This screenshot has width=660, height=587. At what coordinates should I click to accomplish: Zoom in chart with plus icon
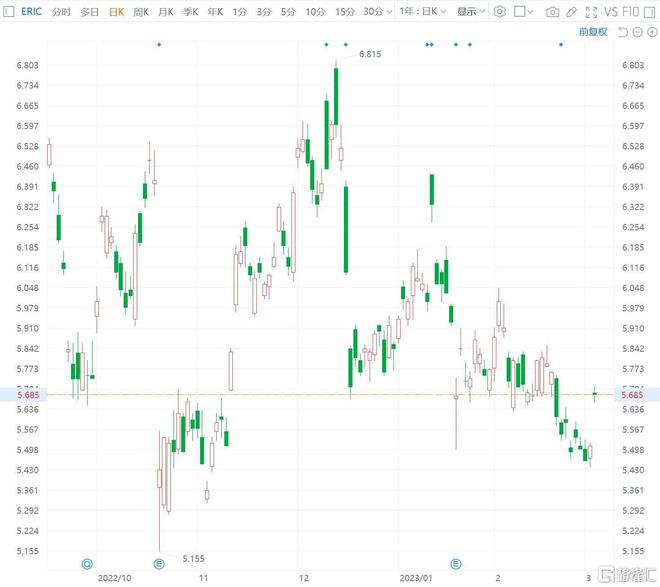[x=651, y=32]
